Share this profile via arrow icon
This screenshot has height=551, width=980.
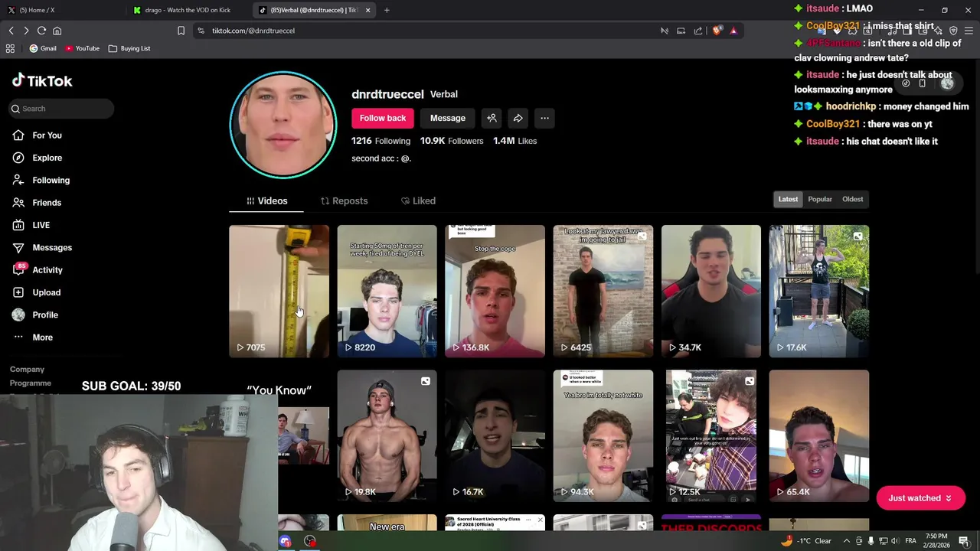click(x=518, y=118)
